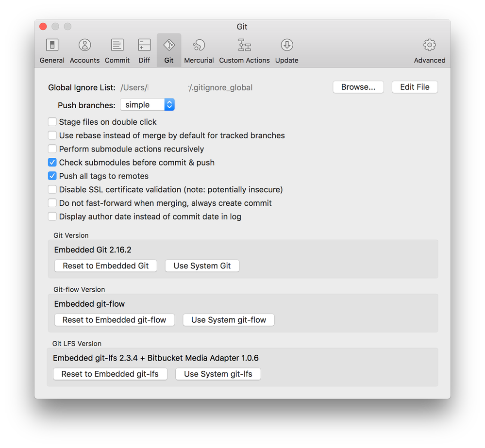Select the Git preferences icon
The height and width of the screenshot is (448, 485).
(x=169, y=45)
